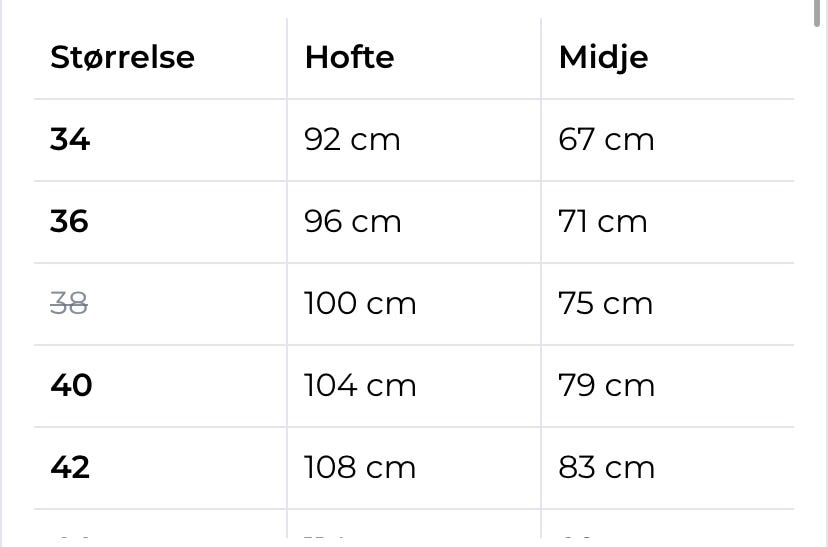
Task: Choose size 40 in the Størrelse column
Action: (x=71, y=385)
